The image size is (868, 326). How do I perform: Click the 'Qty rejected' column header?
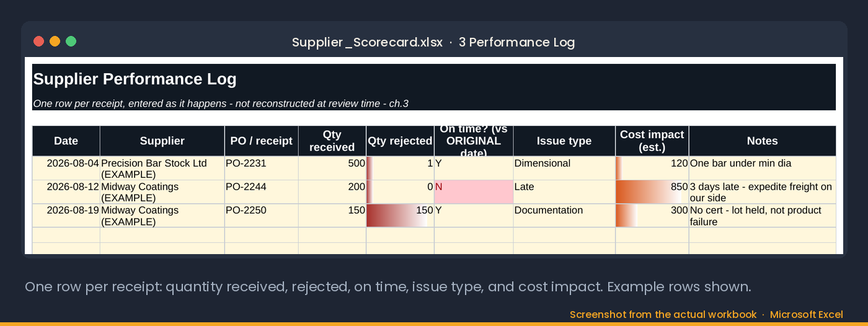pos(400,141)
